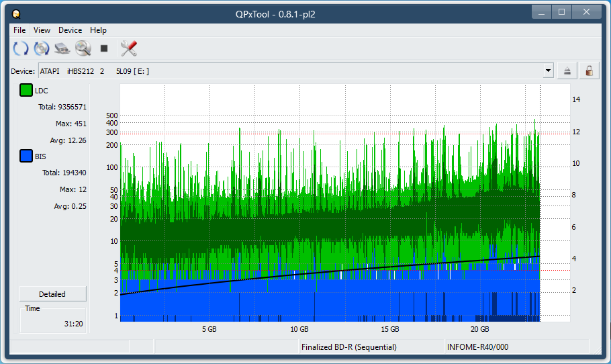Toggle the drive tray lock padlock
Image resolution: width=611 pixels, height=364 pixels.
click(x=589, y=71)
